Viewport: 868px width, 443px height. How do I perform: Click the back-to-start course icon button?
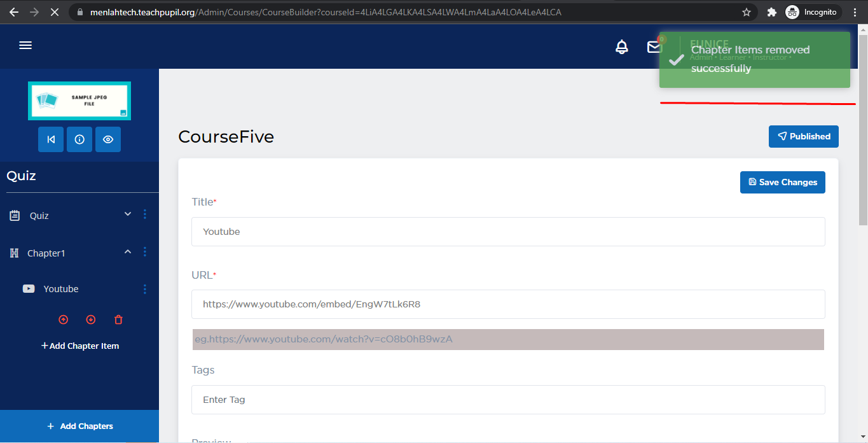tap(51, 139)
